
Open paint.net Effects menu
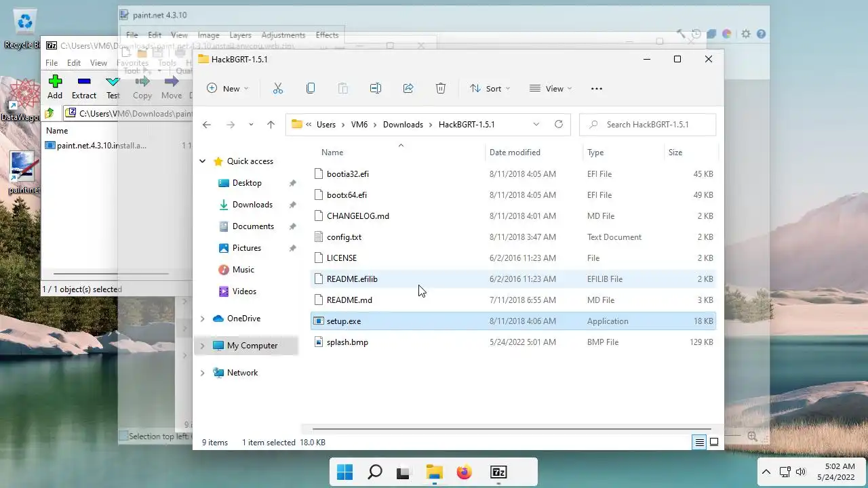coord(327,35)
